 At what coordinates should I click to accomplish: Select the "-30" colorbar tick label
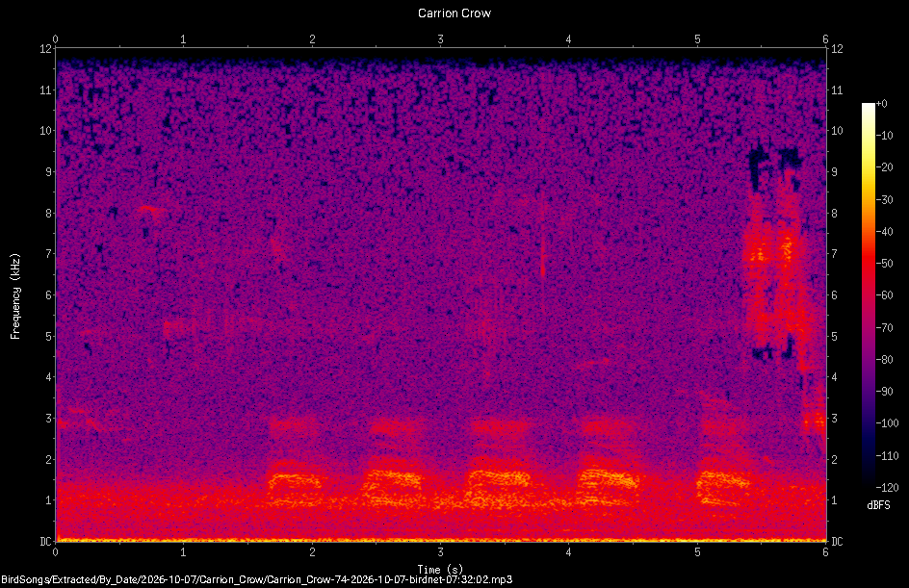885,200
